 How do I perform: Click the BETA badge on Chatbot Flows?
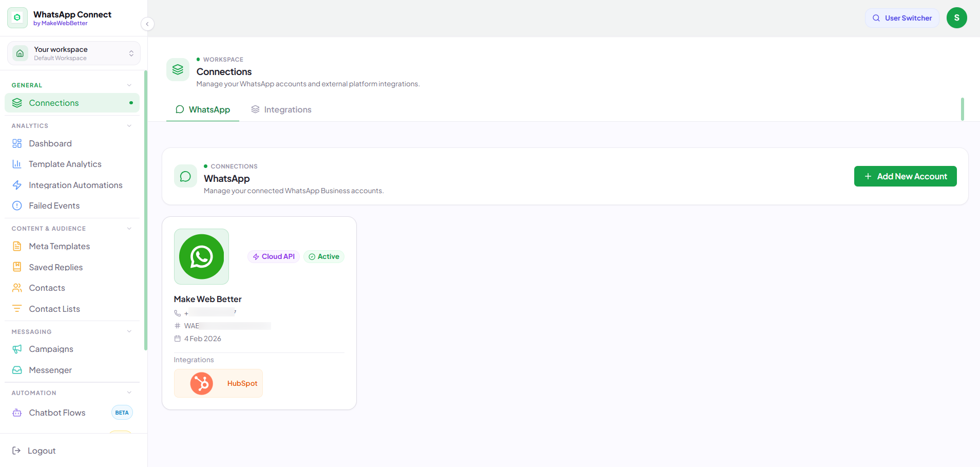point(122,413)
